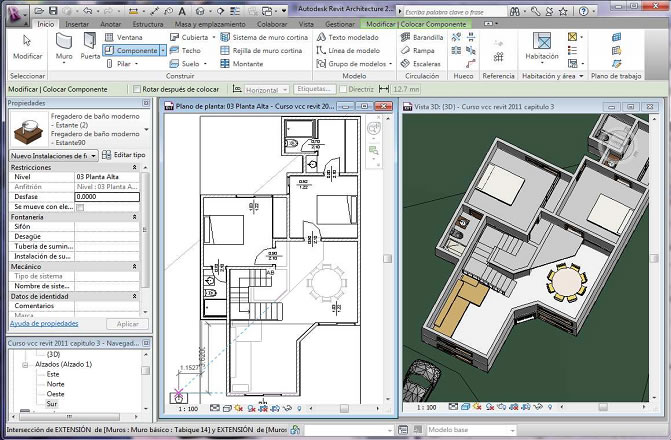Screen dimensions: 671x440
Task: Enable Rotar después de colocar checkbox
Action: tap(137, 89)
